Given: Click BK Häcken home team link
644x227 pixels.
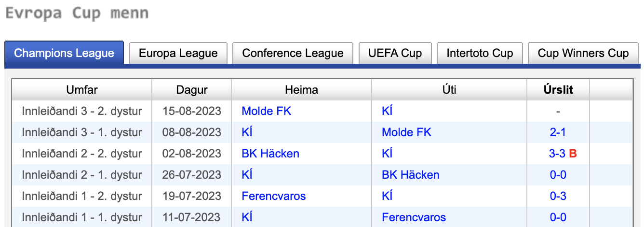Looking at the screenshot, I should tap(270, 154).
